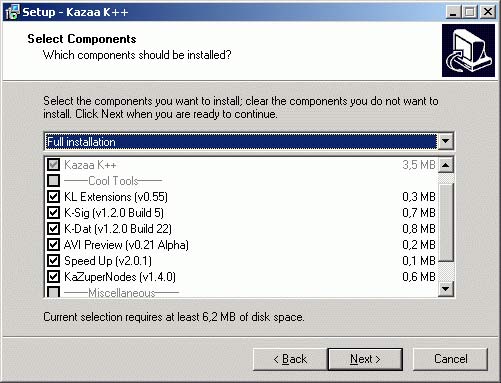Click the setup icon in title bar
The height and width of the screenshot is (383, 501).
point(12,12)
